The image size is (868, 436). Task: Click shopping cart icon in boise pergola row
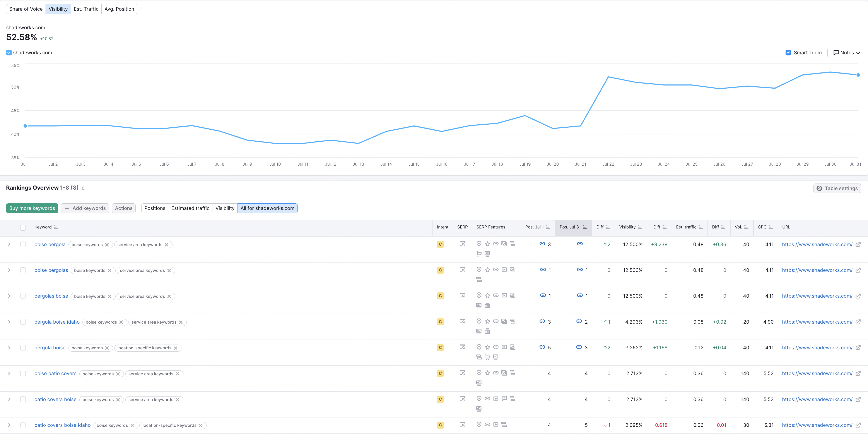point(479,254)
